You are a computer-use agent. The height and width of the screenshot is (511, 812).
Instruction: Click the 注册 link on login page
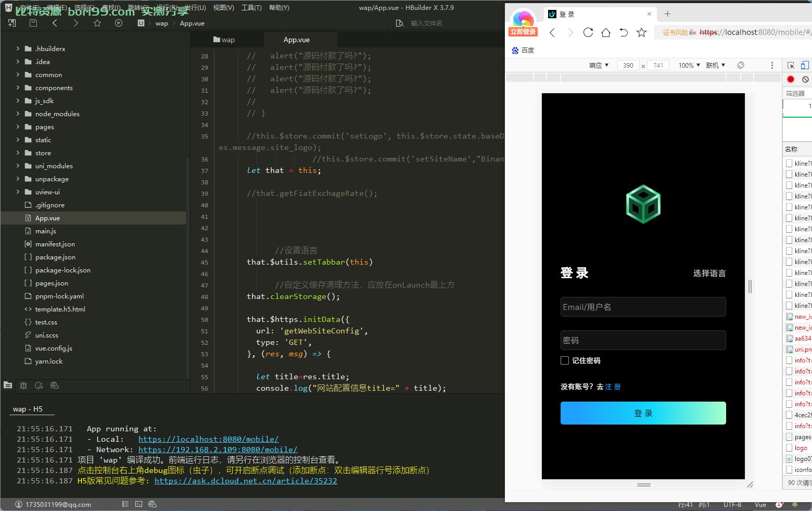tap(613, 387)
